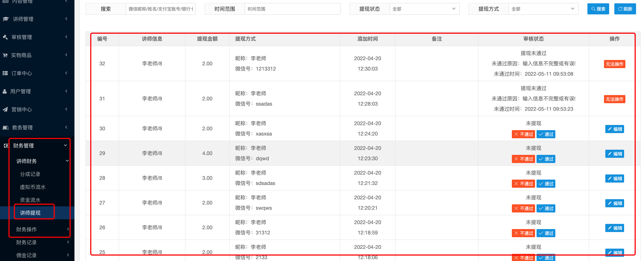Click the paper plane icon beside 营销中心

pyautogui.click(x=5, y=109)
